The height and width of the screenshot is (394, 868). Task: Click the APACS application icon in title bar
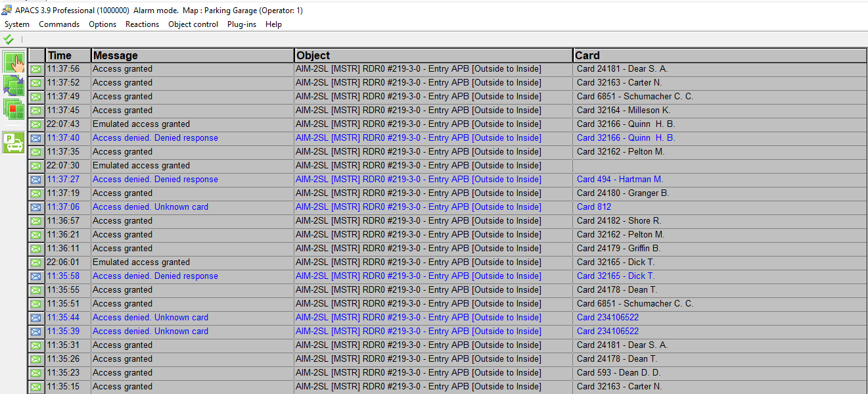[7, 11]
